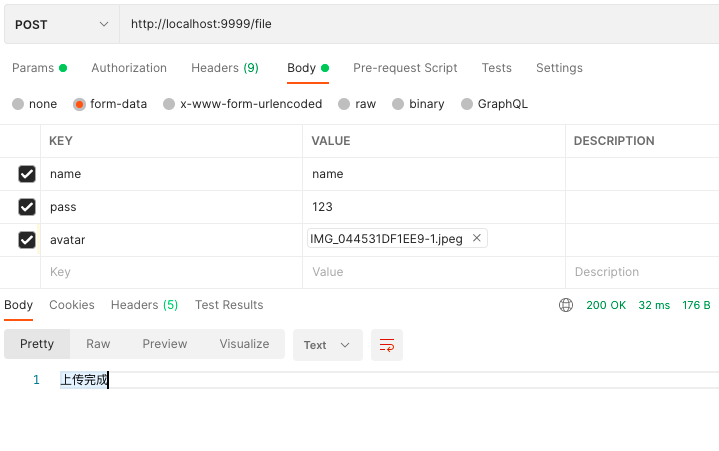Viewport: 719px width, 451px height.
Task: Open the request Headers (9) tab
Action: 224,68
